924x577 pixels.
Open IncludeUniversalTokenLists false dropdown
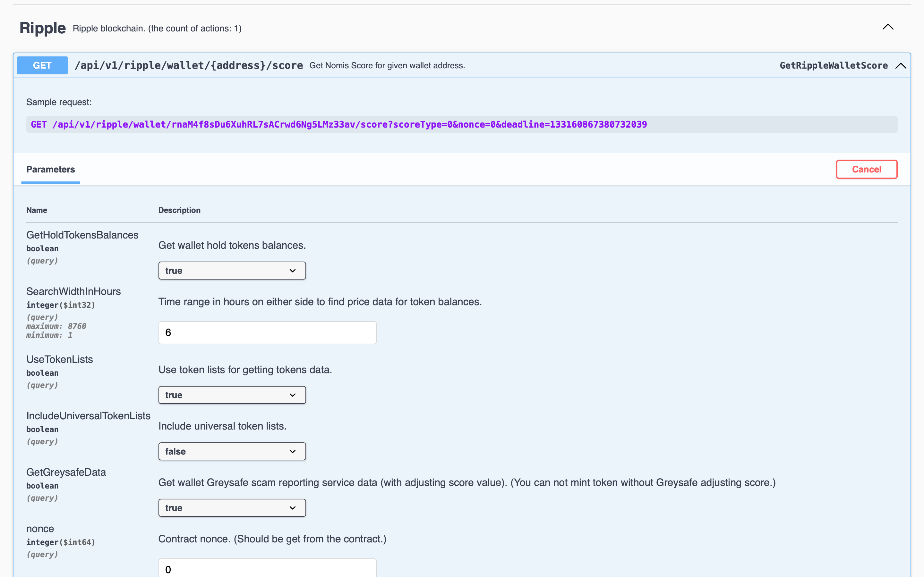pyautogui.click(x=232, y=451)
